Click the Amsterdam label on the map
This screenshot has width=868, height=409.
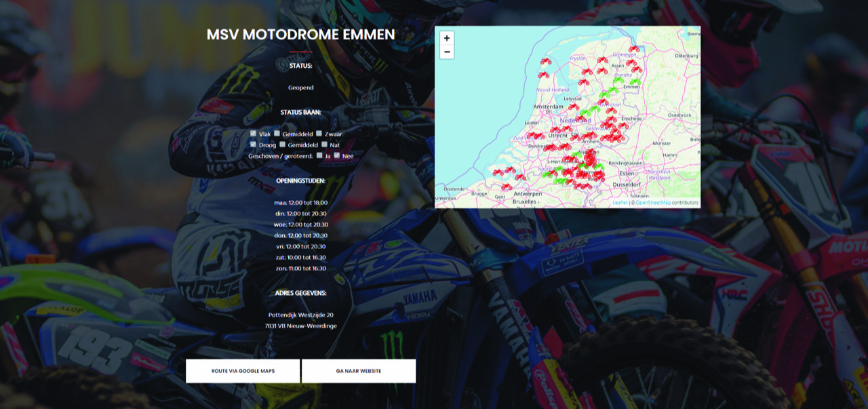tap(548, 107)
